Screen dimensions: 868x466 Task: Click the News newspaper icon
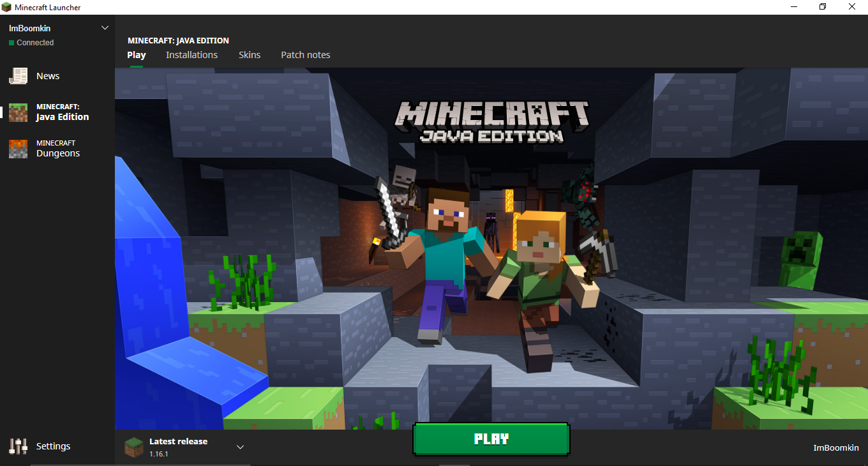[x=18, y=76]
